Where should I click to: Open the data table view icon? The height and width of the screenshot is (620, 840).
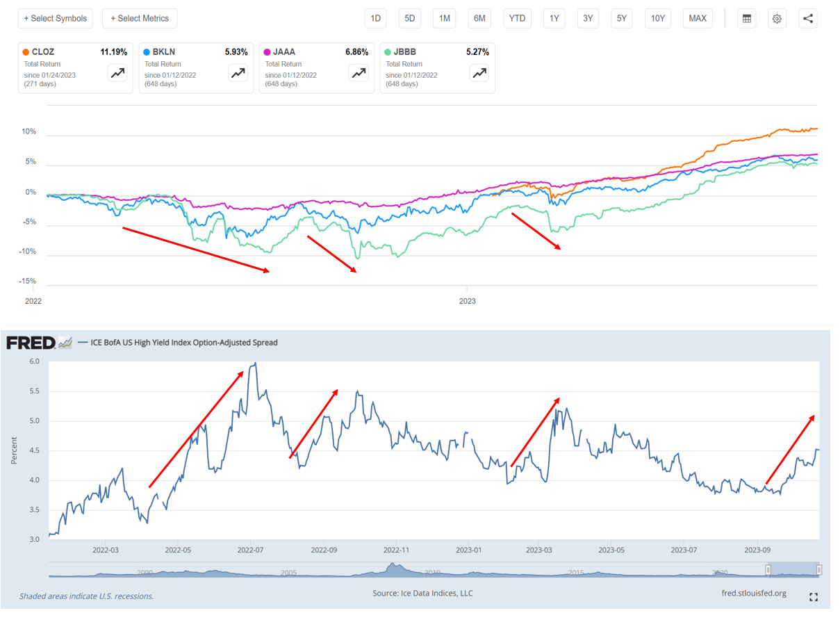[746, 18]
